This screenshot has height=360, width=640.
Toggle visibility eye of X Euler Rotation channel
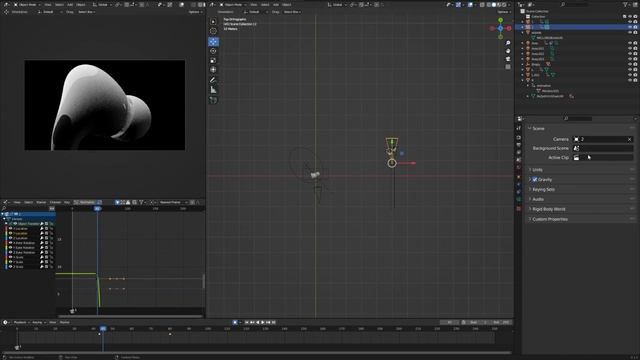[x=11, y=243]
